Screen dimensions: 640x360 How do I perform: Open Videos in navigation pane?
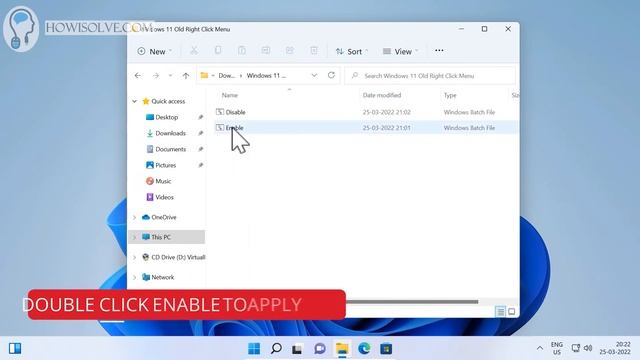point(160,197)
